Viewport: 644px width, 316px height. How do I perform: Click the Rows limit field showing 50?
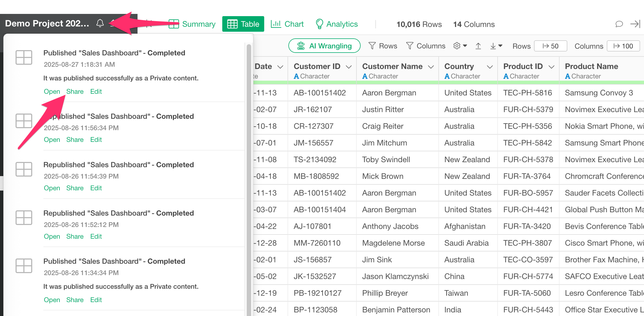[x=550, y=46]
